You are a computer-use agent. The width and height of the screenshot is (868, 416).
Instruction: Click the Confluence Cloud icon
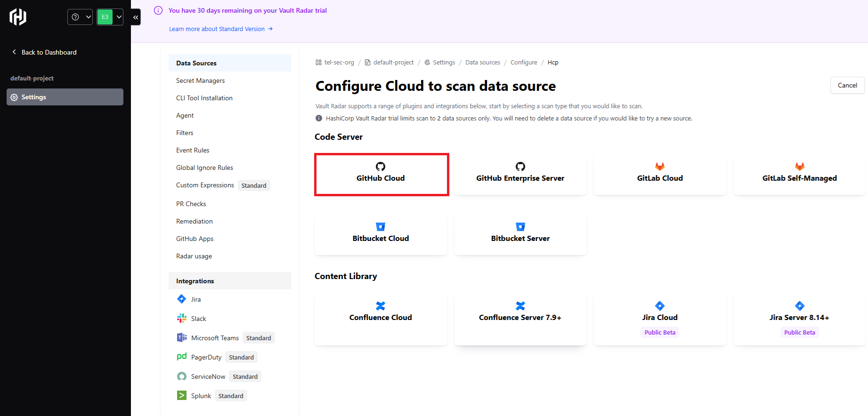(381, 305)
